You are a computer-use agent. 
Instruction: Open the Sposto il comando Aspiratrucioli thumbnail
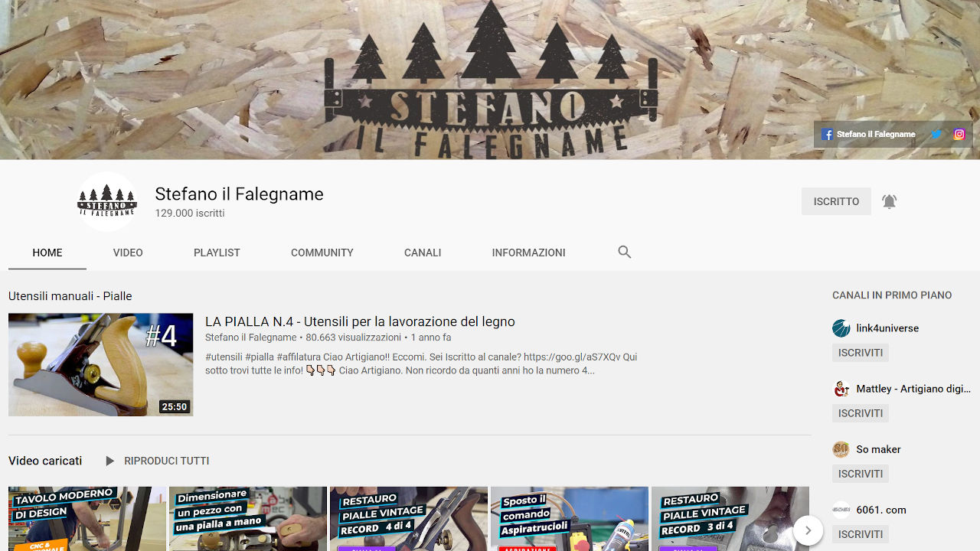570,519
